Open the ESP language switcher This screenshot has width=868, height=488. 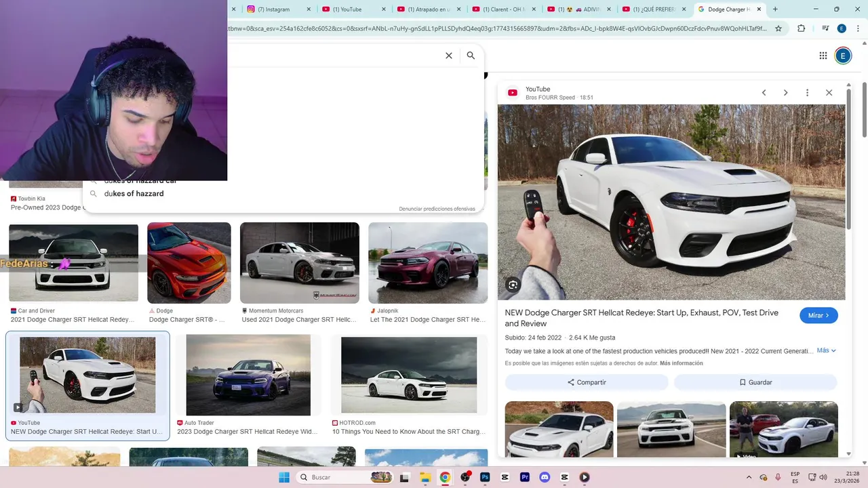point(795,477)
